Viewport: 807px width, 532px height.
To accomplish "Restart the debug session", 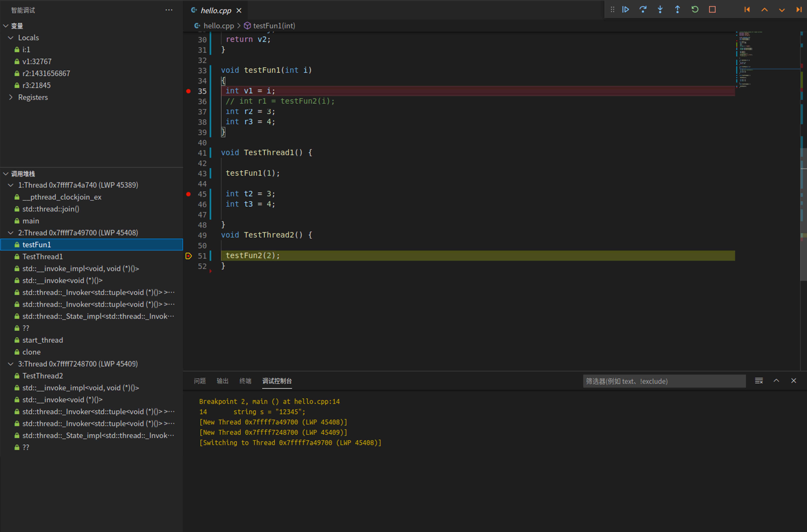I will (695, 10).
